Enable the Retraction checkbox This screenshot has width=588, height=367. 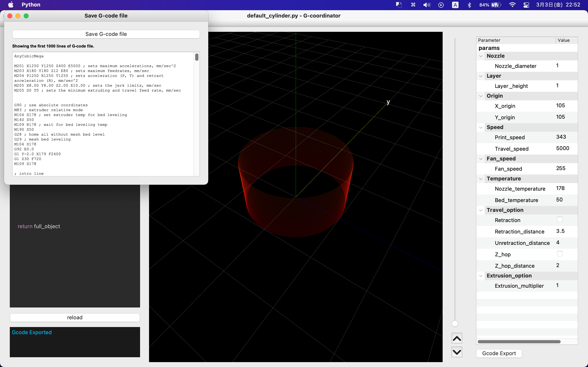click(x=560, y=219)
